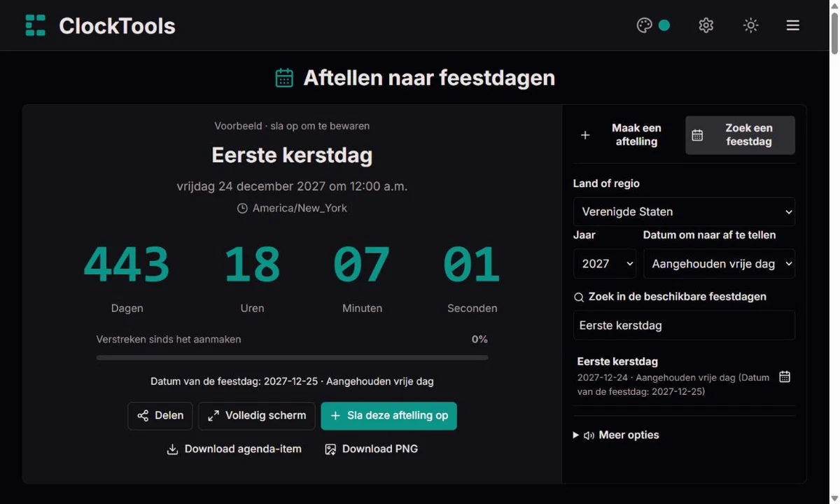Click the vrijdag 24 december 2027 date line
Image resolution: width=840 pixels, height=504 pixels.
292,186
